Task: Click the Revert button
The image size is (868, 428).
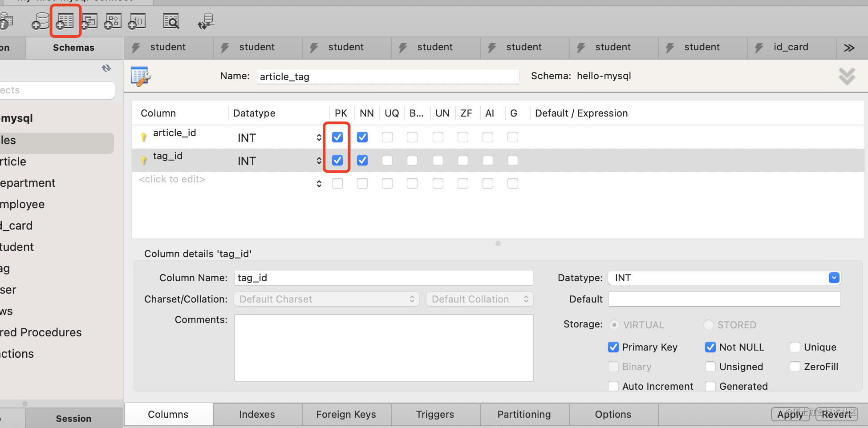Action: click(x=836, y=414)
